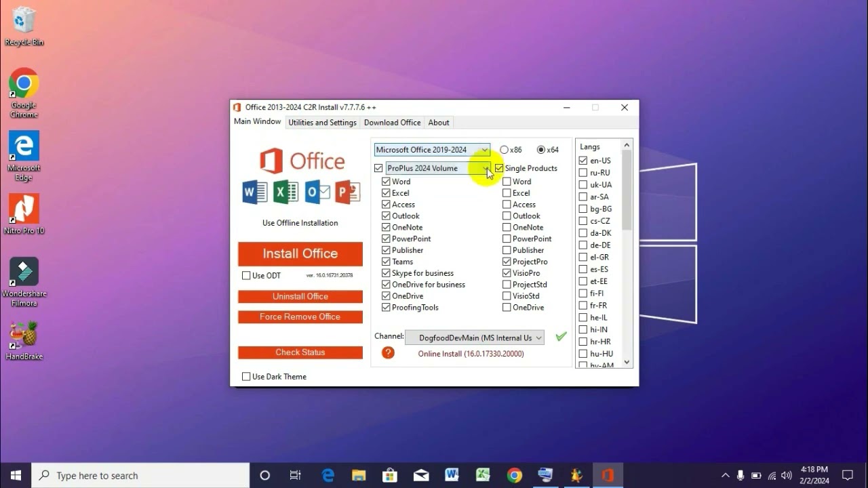Viewport: 868px width, 488px height.
Task: Switch to the Main Window tab
Action: coord(258,122)
